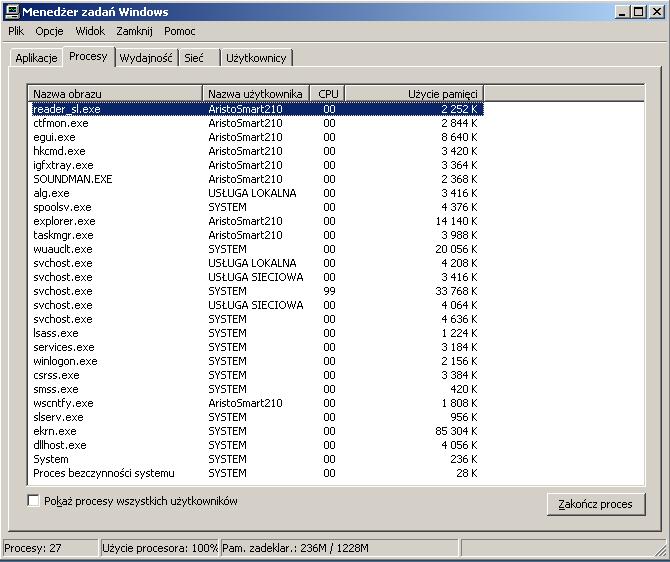The width and height of the screenshot is (670, 562).
Task: Click the window resize grip corner
Action: [660, 549]
